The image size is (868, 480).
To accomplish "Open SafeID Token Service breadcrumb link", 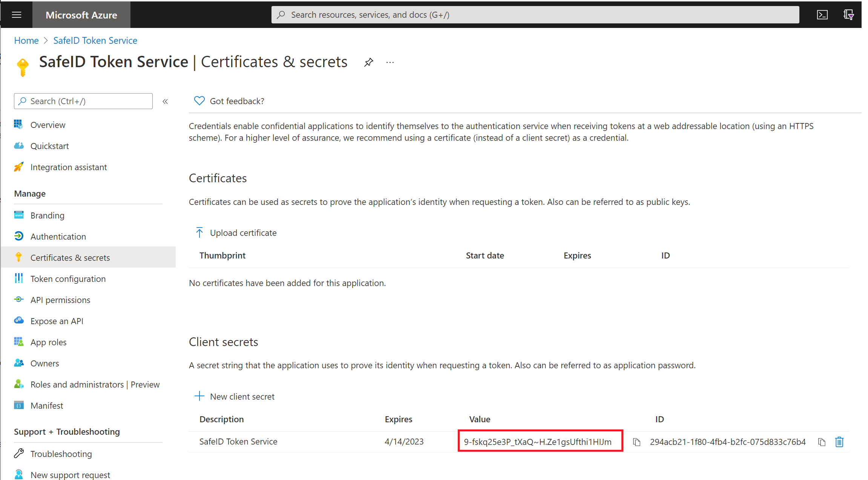I will coord(95,40).
